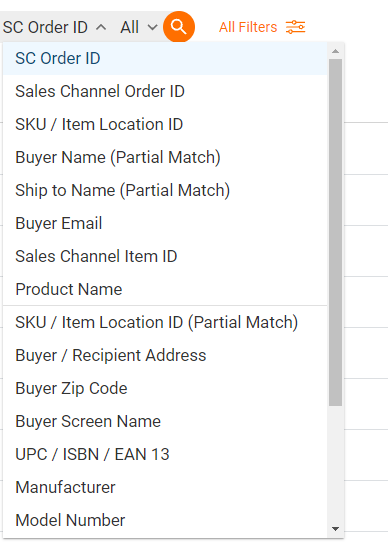
Task: Choose Sales Channel Item ID option
Action: 165,256
